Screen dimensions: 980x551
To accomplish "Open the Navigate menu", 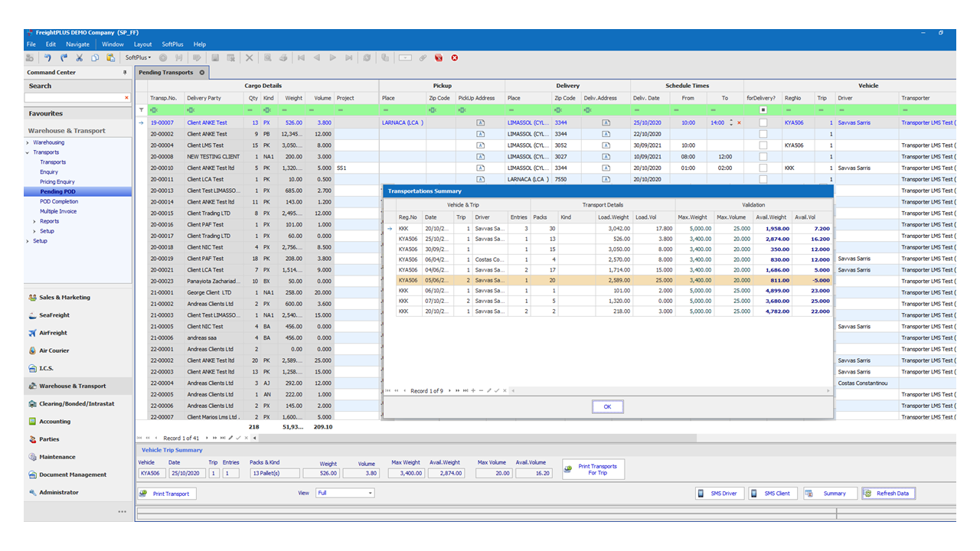I will click(x=77, y=44).
